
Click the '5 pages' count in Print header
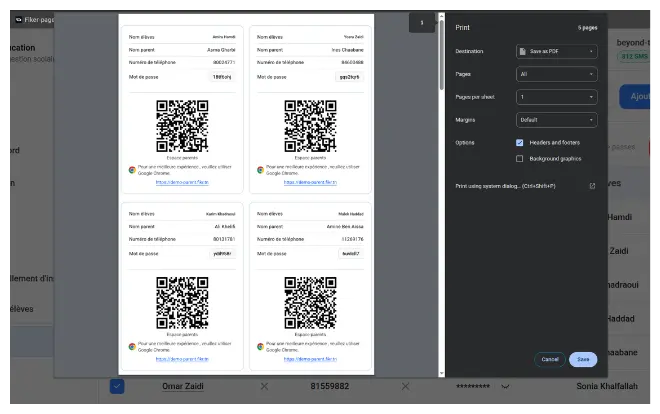(x=587, y=28)
